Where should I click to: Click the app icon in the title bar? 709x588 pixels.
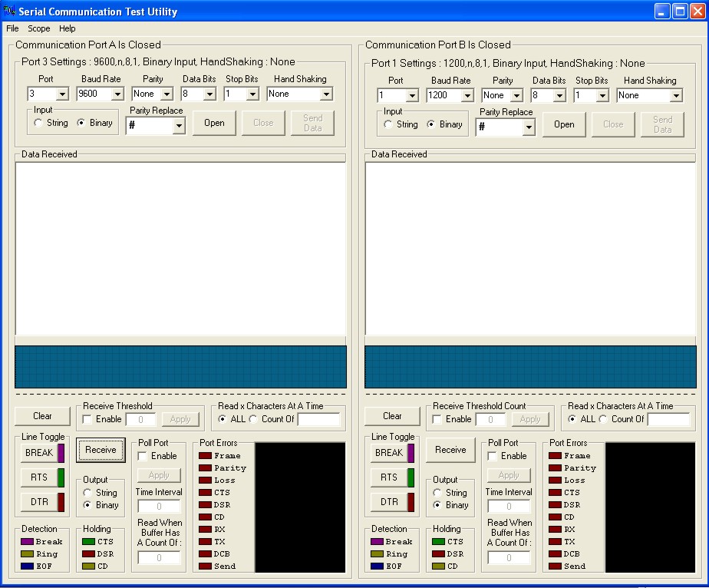click(9, 10)
